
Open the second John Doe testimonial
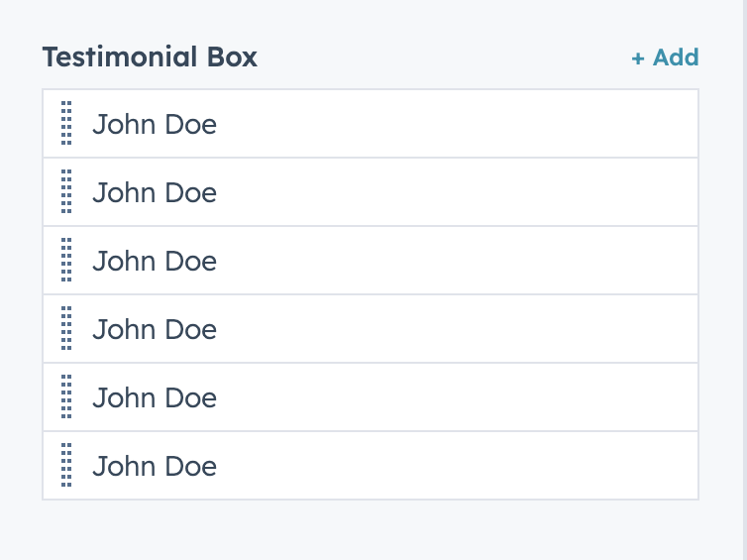click(x=155, y=193)
